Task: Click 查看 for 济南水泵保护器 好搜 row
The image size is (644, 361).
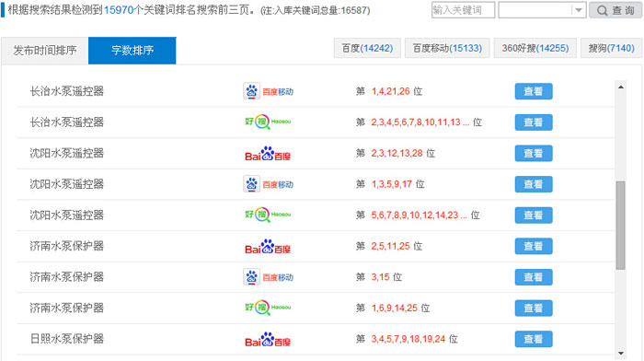Action: (534, 308)
